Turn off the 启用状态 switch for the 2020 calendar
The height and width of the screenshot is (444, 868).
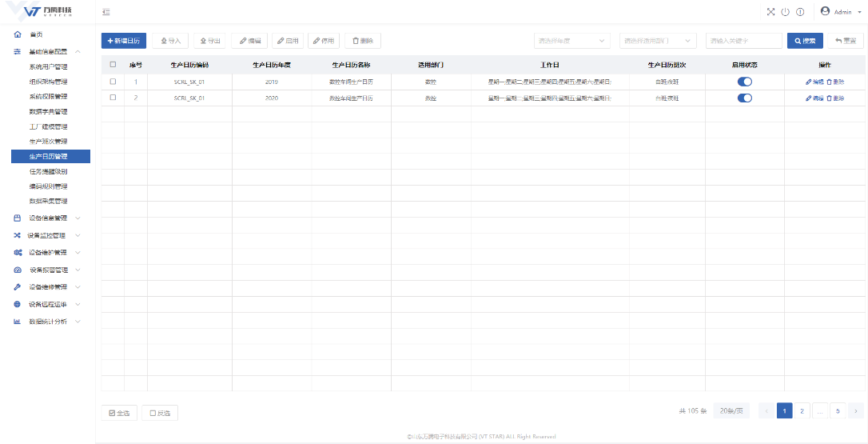744,98
